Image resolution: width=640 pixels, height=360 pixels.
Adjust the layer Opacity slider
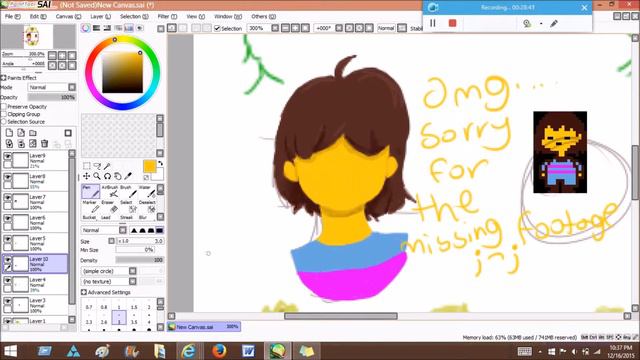coord(52,97)
